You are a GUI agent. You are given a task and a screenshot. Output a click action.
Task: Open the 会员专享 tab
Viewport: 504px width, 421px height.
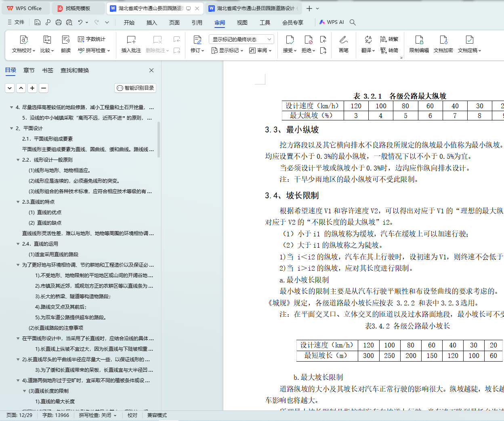point(293,23)
